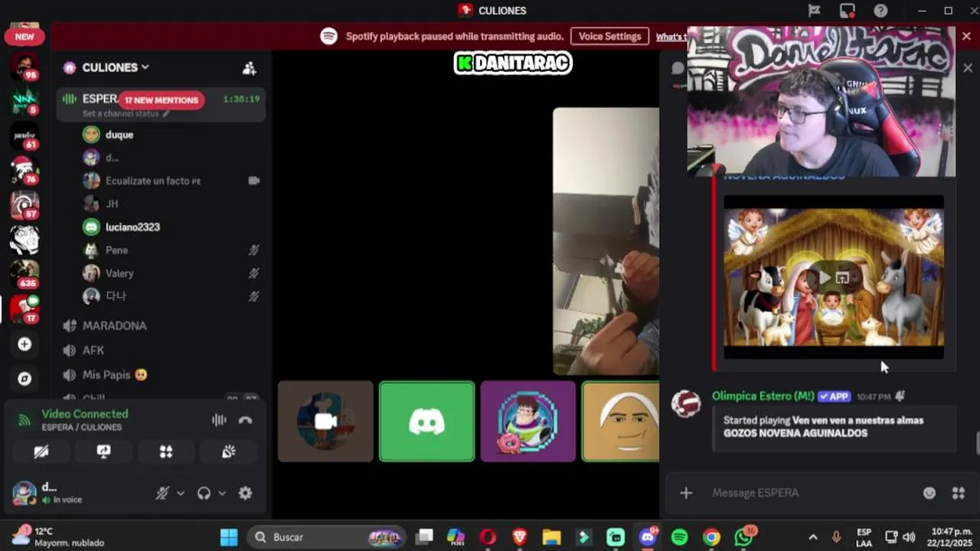Start screen sharing from voice panel
Image resolution: width=980 pixels, height=551 pixels.
tap(103, 452)
